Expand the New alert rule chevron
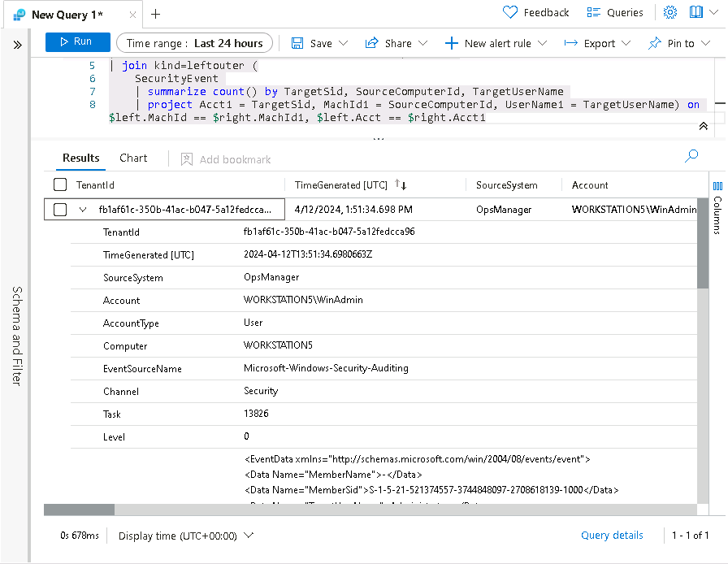The image size is (728, 564). [x=542, y=43]
